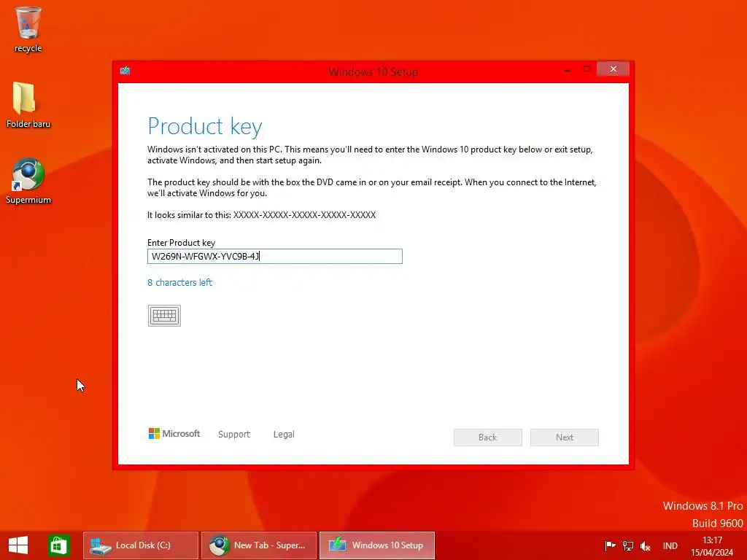747x560 pixels.
Task: Open the Legal link
Action: pyautogui.click(x=284, y=435)
